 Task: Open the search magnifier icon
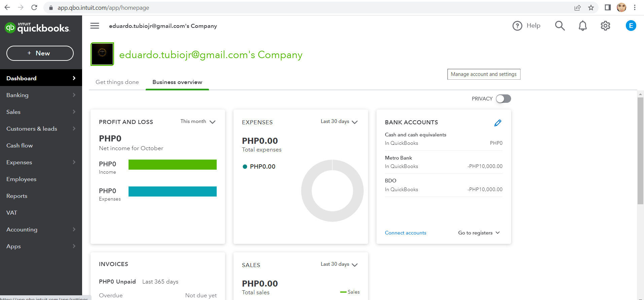[560, 26]
